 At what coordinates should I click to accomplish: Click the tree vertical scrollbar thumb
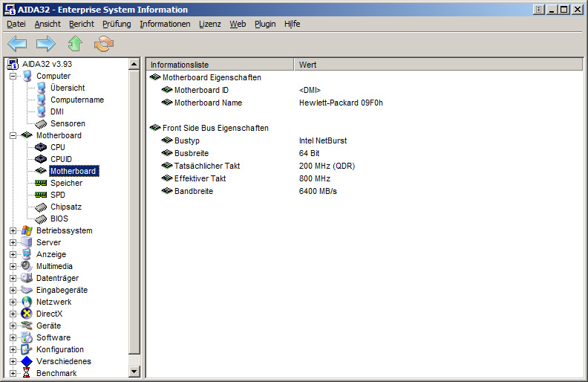pyautogui.click(x=134, y=212)
